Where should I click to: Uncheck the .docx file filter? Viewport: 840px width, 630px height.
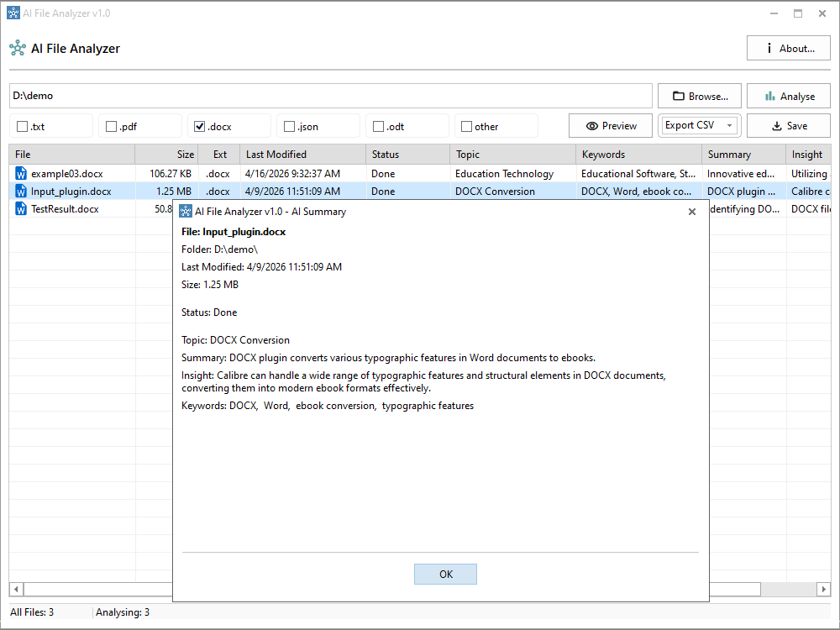tap(200, 127)
